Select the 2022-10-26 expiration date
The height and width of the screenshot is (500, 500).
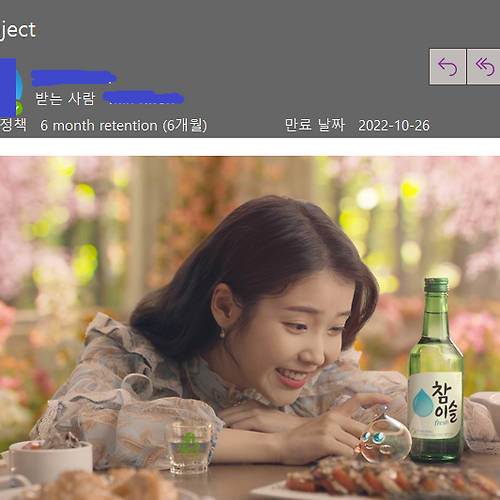(394, 126)
